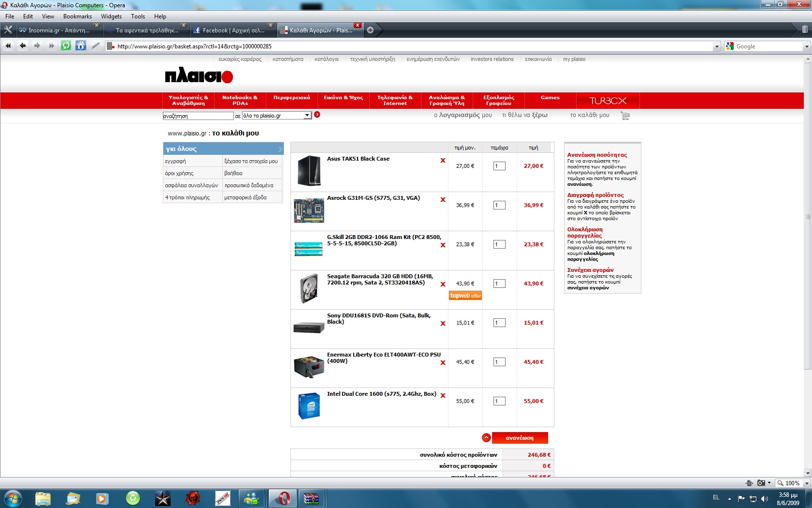The image size is (812, 508).
Task: Switch to the Facebook tab
Action: (x=233, y=30)
